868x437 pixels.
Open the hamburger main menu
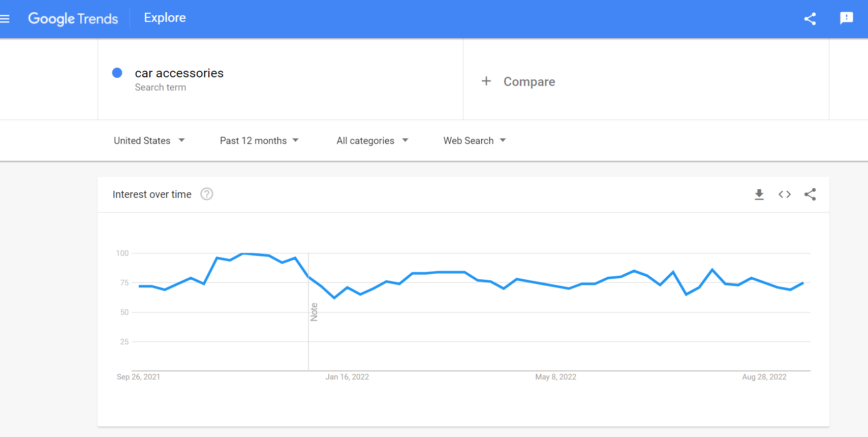(x=5, y=19)
